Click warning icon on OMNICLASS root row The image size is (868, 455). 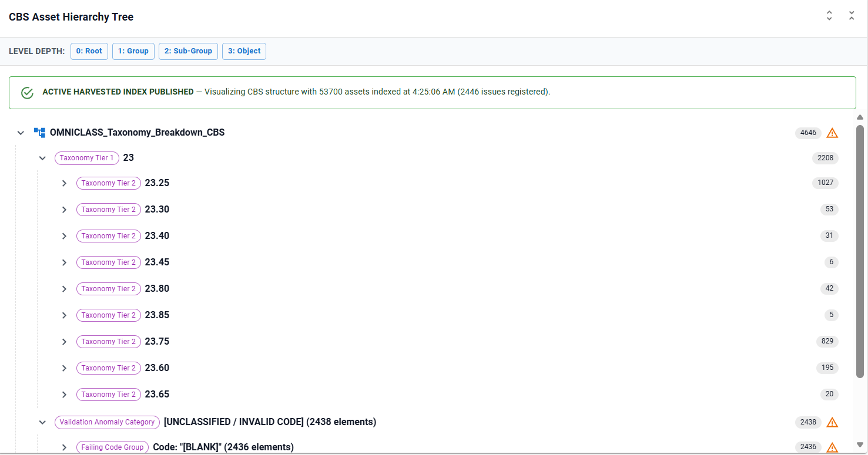832,133
